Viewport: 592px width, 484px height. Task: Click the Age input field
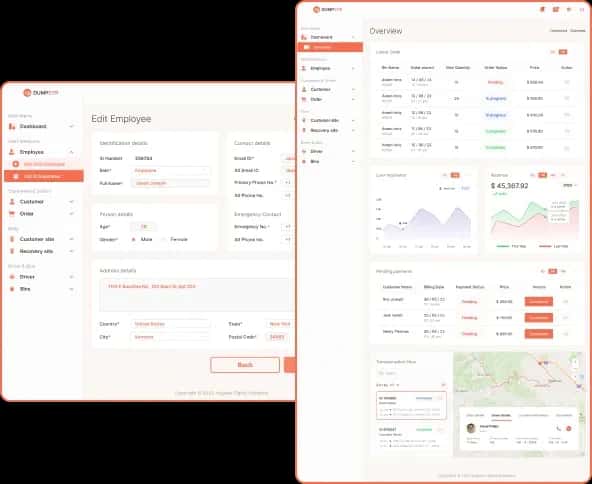click(x=144, y=227)
